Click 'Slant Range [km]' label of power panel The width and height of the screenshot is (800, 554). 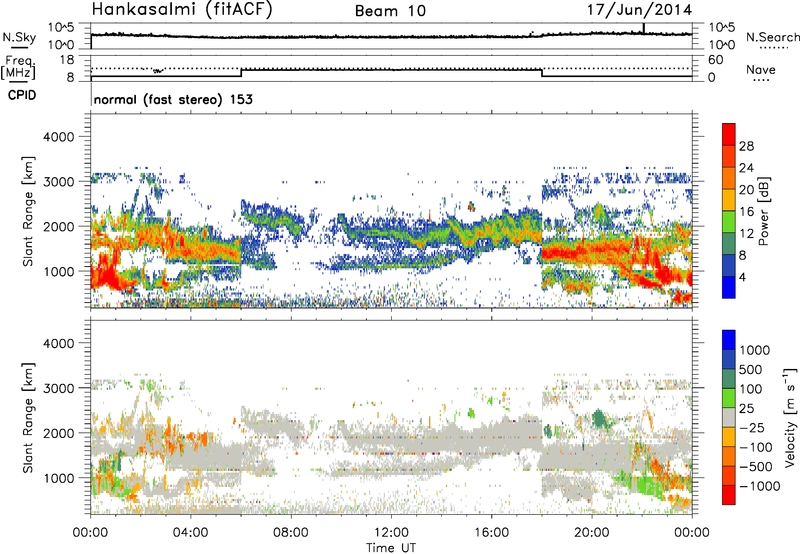pos(28,211)
